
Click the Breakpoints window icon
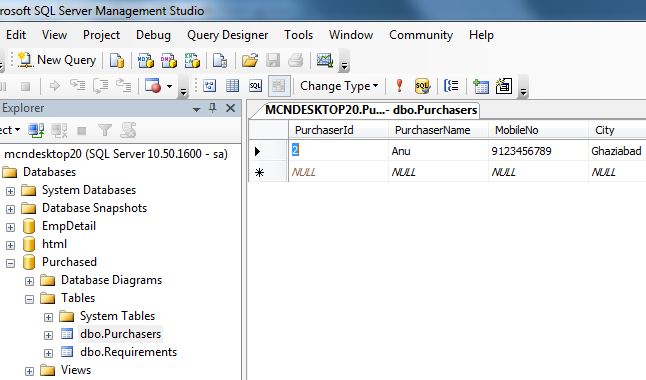(x=153, y=86)
